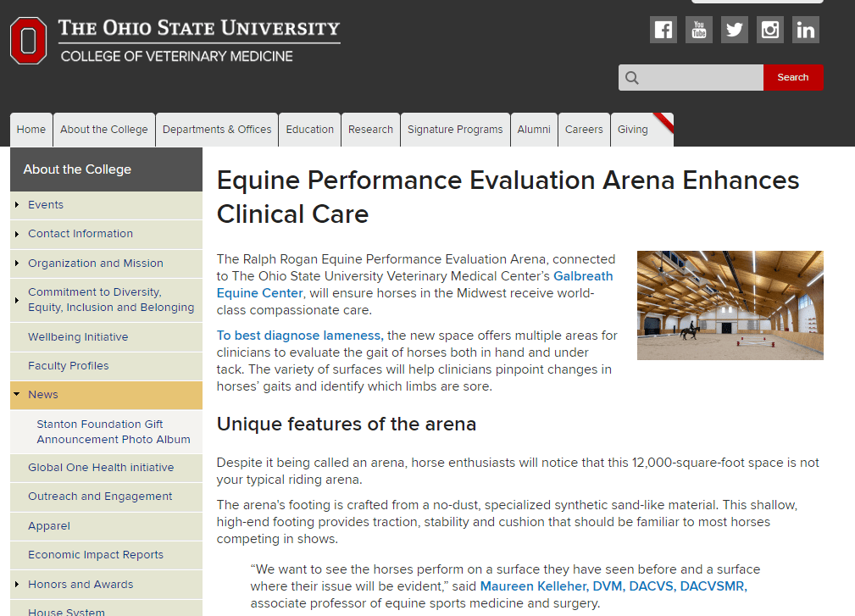View the equine arena photo thumbnail
Screen dimensions: 855x616
pyautogui.click(x=730, y=305)
